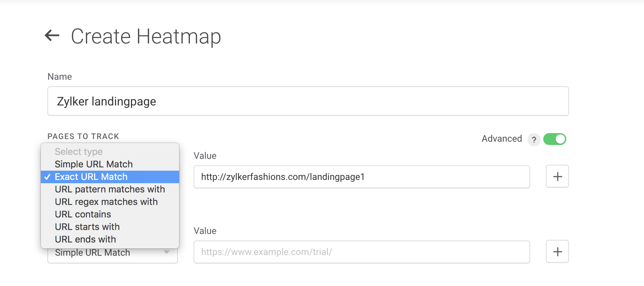
Task: Choose Simple URL Match from the list
Action: (94, 164)
